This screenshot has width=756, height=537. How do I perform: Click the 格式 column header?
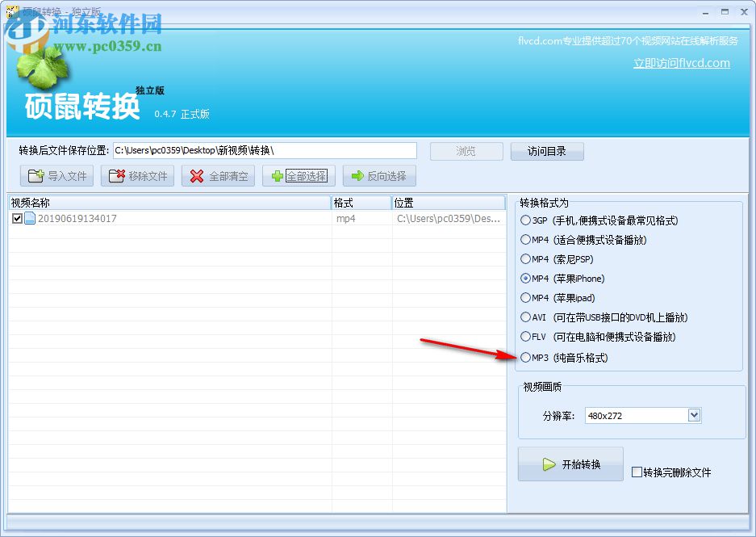click(x=350, y=203)
